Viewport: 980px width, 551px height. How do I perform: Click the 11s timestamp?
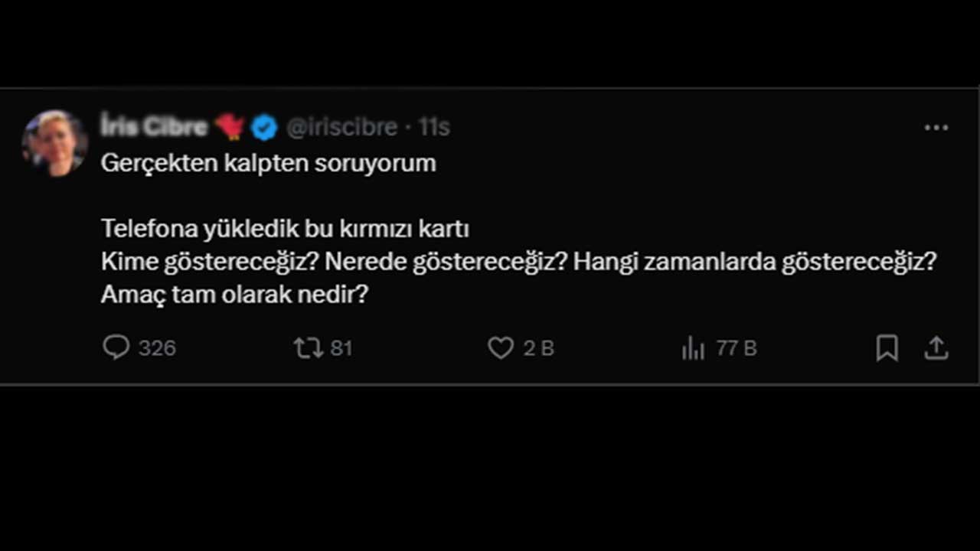(433, 127)
